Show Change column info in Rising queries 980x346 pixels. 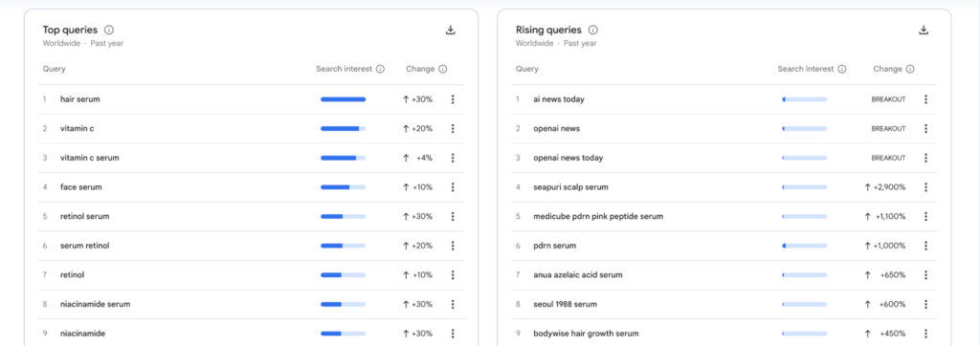[x=910, y=70]
